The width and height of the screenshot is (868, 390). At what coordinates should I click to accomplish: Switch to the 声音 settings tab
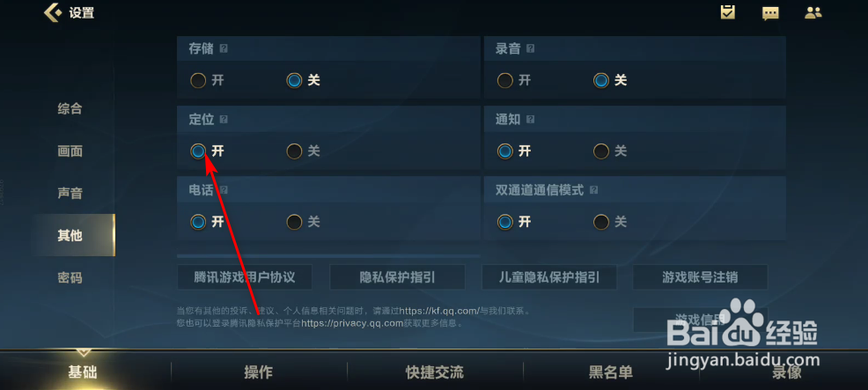click(70, 194)
